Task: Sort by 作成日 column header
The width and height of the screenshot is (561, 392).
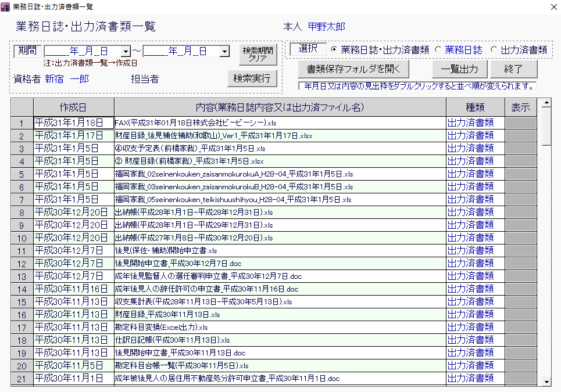Action: [x=73, y=107]
